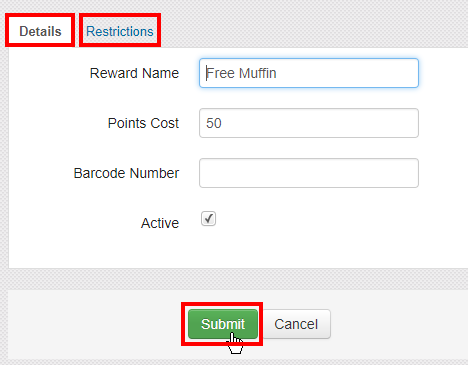
Task: Discard changes using the Cancel button
Action: pos(296,324)
